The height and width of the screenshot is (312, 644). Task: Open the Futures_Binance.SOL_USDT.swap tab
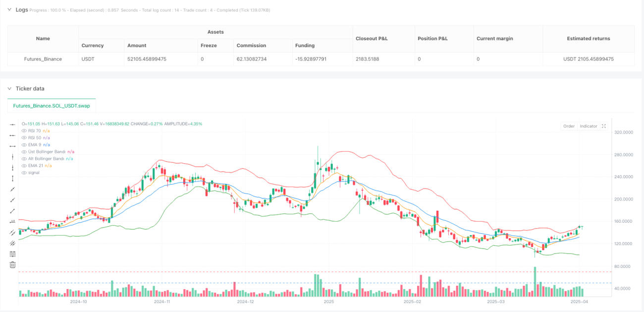[x=52, y=106]
